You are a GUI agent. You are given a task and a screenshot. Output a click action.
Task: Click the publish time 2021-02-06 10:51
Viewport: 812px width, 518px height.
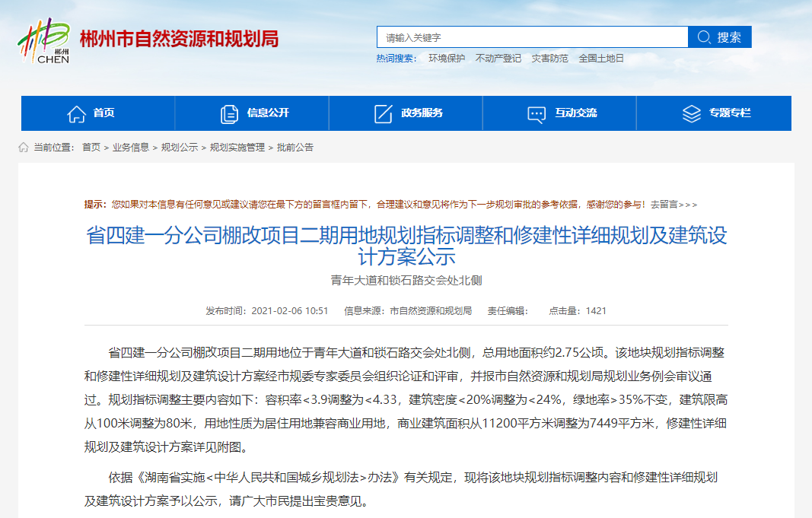click(x=290, y=311)
